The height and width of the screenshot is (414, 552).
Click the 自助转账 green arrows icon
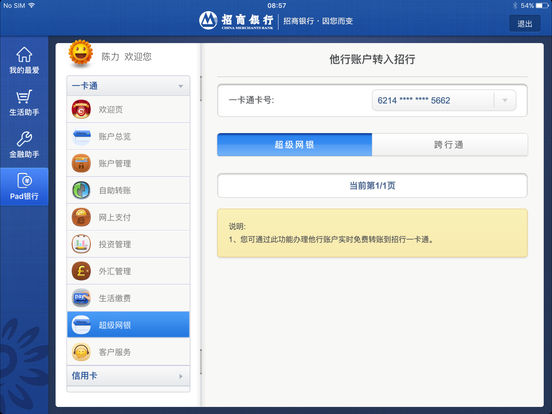tap(81, 190)
